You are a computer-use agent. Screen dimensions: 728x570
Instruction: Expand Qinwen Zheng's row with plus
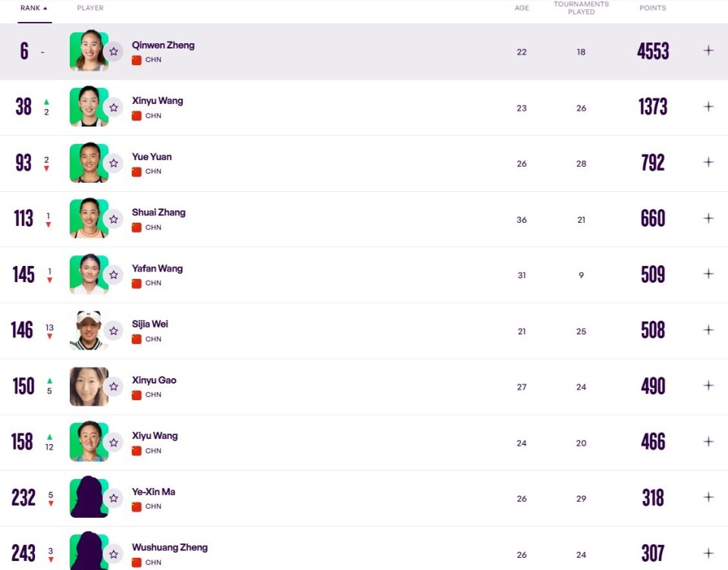(x=708, y=51)
